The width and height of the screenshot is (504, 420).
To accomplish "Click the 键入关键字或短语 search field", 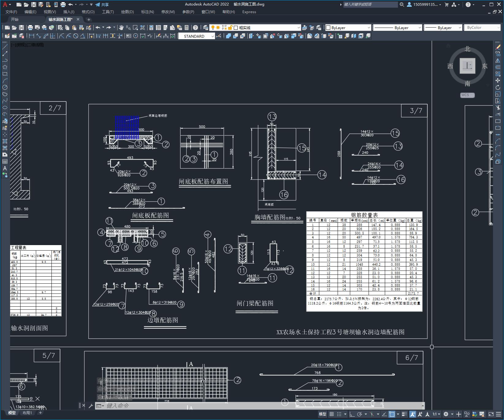I will tap(370, 4).
